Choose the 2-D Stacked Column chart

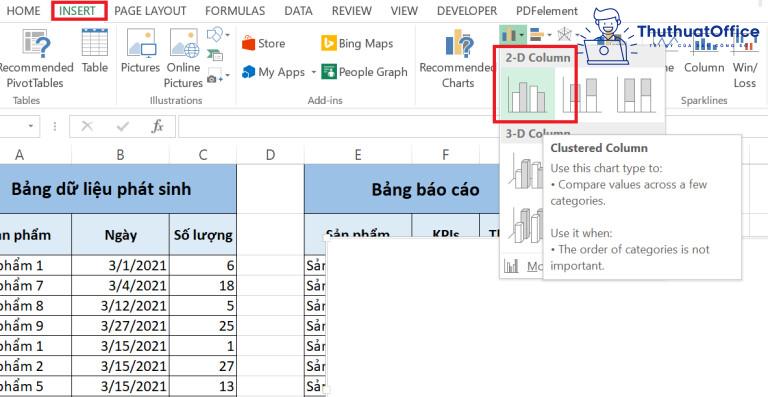582,94
